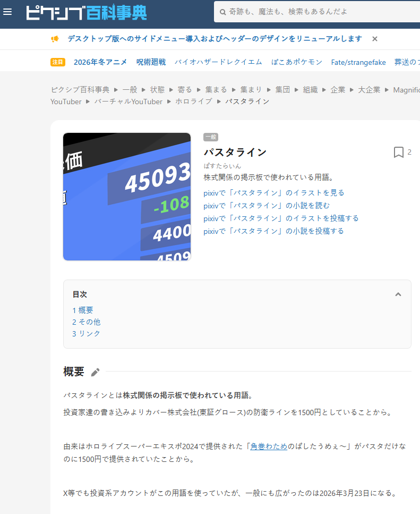Dismiss the announcement banner with X
The height and width of the screenshot is (514, 420).
(375, 39)
